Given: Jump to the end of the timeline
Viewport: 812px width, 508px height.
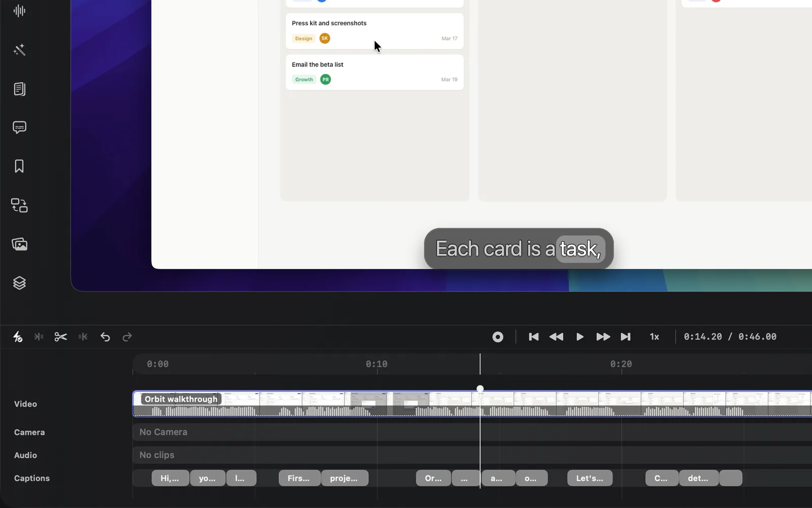Looking at the screenshot, I should (x=626, y=337).
